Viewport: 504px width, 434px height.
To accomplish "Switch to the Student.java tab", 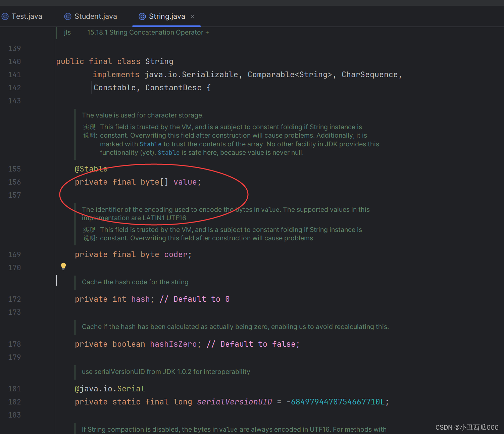I will (x=91, y=16).
